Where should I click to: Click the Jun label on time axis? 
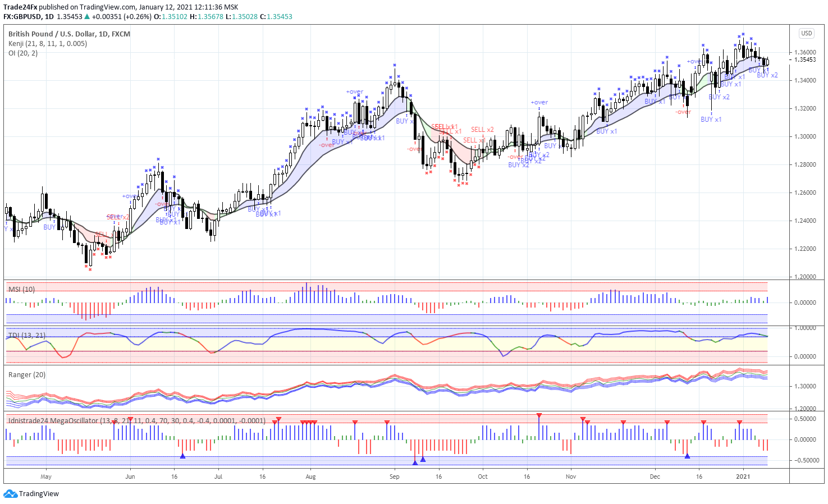130,477
